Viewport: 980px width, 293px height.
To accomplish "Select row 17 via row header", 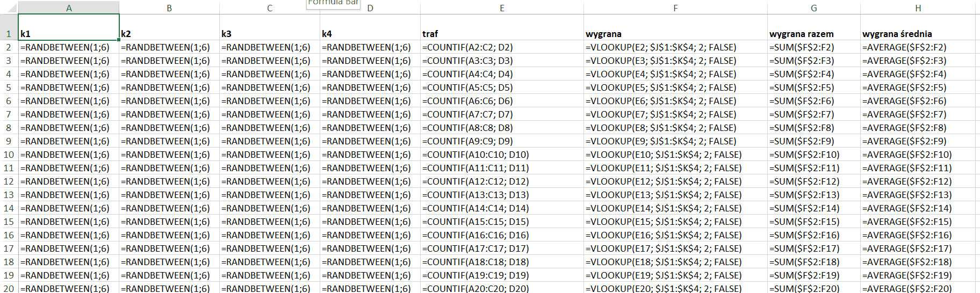I will click(9, 248).
